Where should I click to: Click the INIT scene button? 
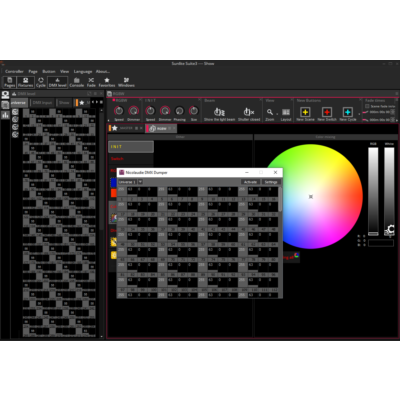tap(131, 147)
